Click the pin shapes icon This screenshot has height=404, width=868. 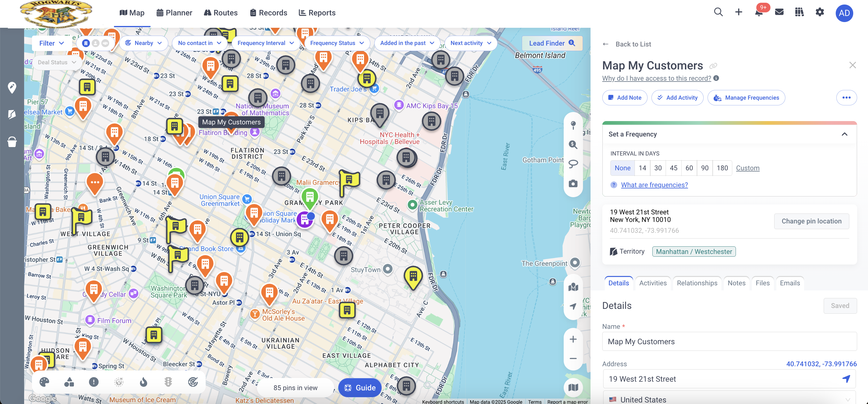69,382
